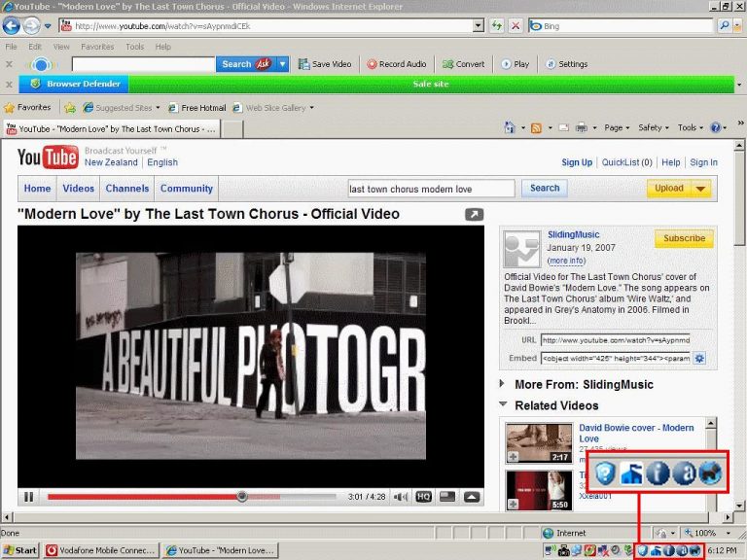Open the address bar history dropdown
Image resolution: width=747 pixels, height=560 pixels.
tap(479, 26)
